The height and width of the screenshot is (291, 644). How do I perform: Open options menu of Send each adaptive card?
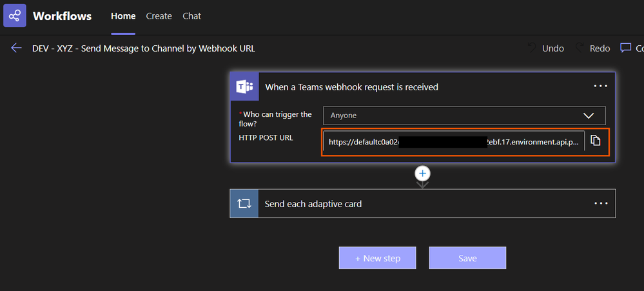(x=601, y=203)
